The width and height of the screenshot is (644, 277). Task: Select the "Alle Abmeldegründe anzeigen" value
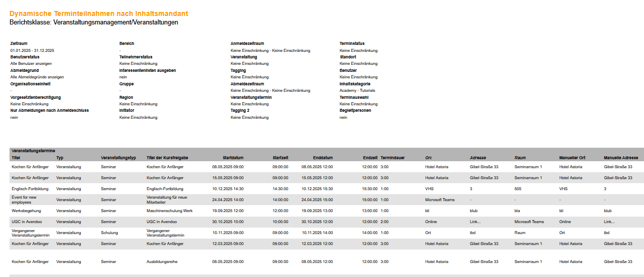37,77
